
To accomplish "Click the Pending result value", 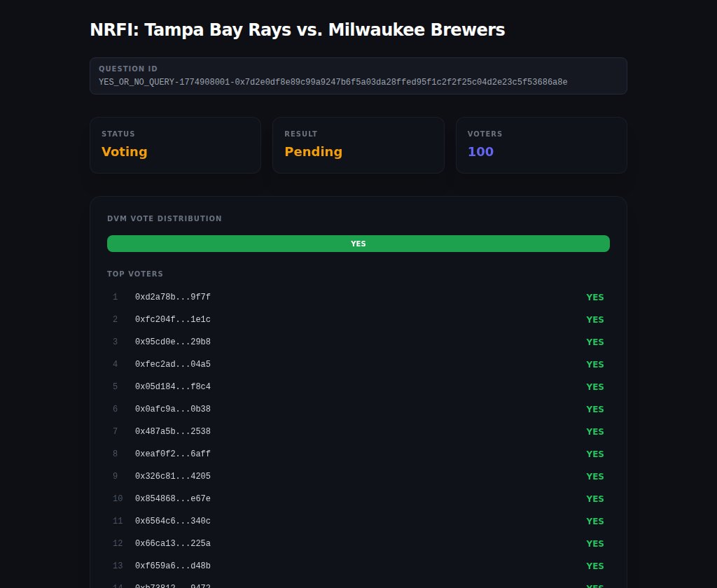I will (313, 151).
